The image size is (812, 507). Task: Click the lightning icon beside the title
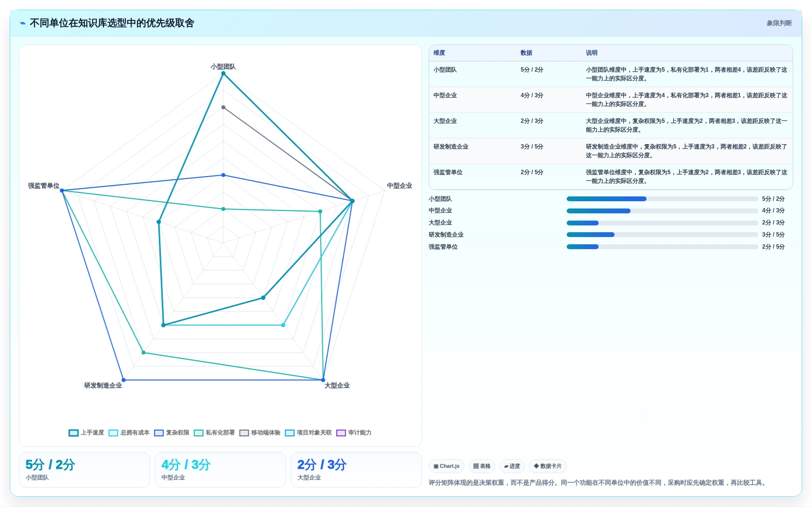23,23
